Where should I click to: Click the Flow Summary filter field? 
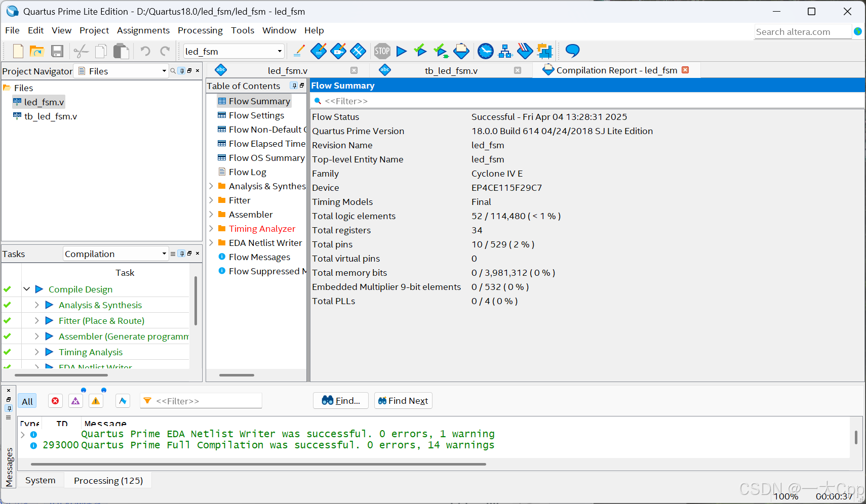[x=587, y=101]
